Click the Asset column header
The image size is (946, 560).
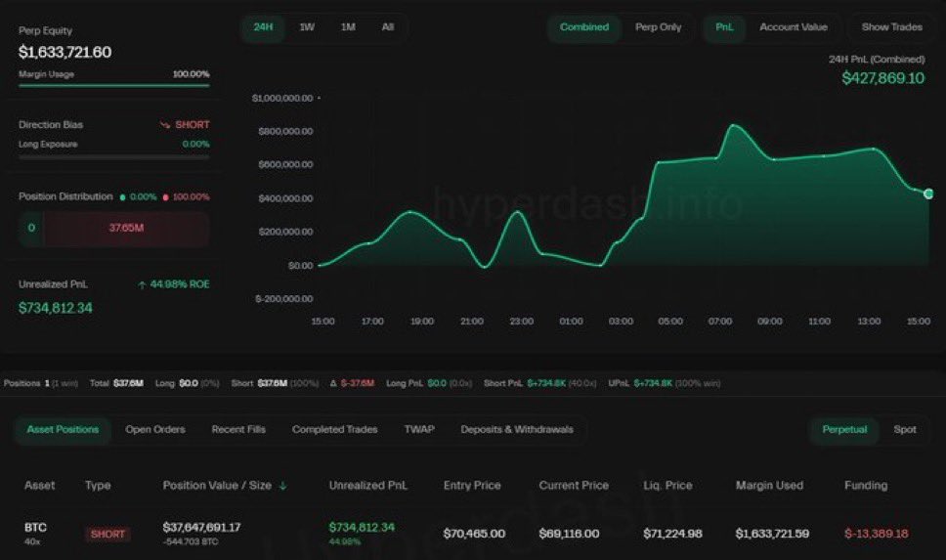[x=39, y=486]
